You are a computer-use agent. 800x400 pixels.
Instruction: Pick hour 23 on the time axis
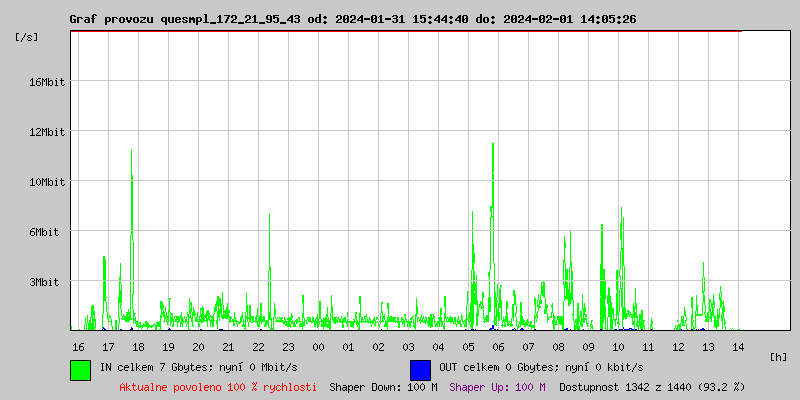pos(288,346)
